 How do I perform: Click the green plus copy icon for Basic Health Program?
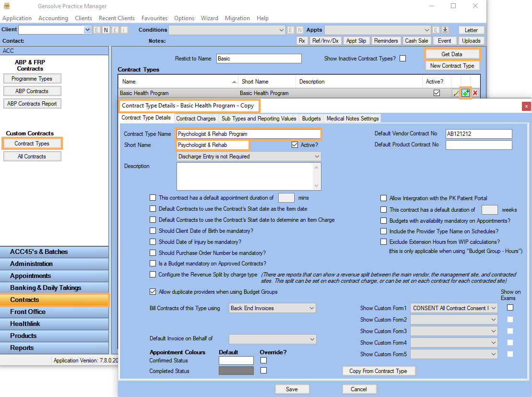pos(465,93)
